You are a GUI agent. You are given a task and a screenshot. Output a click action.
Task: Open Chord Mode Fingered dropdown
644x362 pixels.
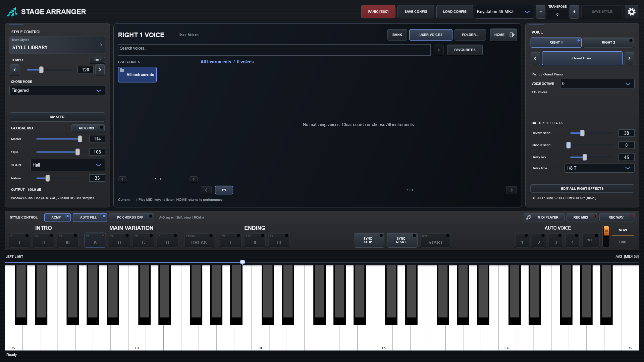pos(57,90)
